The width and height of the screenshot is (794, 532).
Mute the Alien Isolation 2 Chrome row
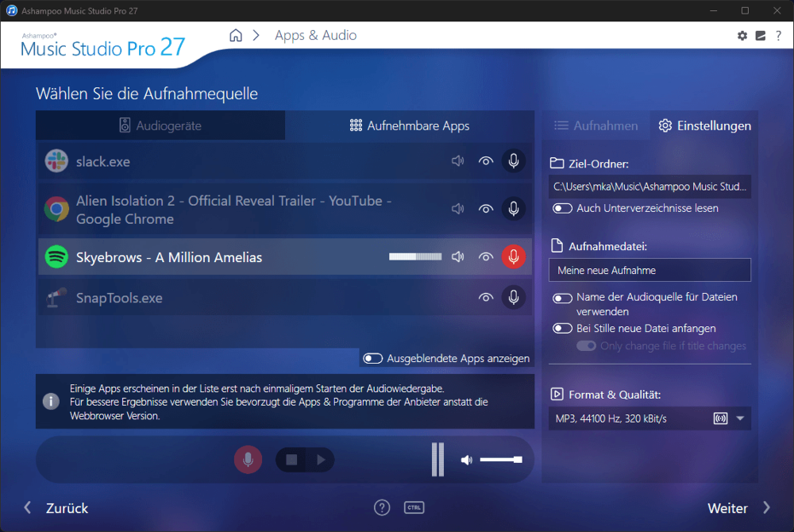tap(458, 209)
